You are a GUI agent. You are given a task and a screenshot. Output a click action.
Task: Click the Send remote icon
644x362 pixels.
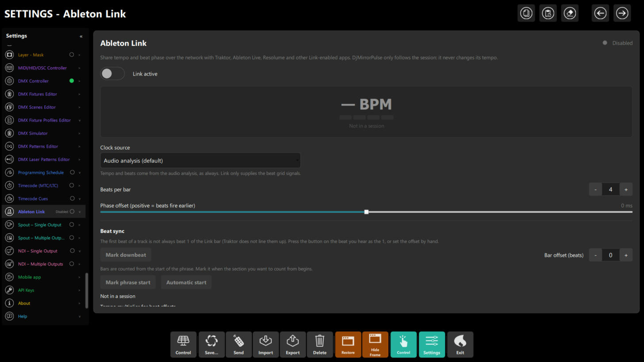pos(238,345)
